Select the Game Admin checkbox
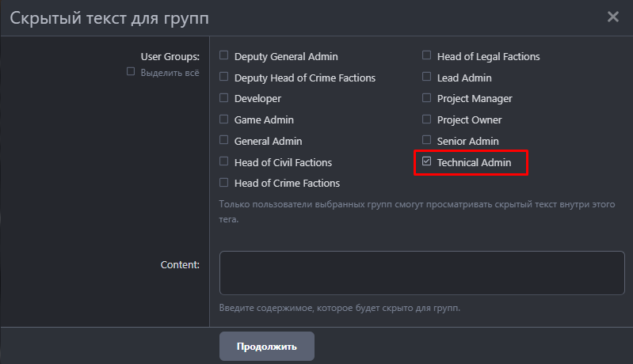The image size is (633, 364). click(224, 119)
